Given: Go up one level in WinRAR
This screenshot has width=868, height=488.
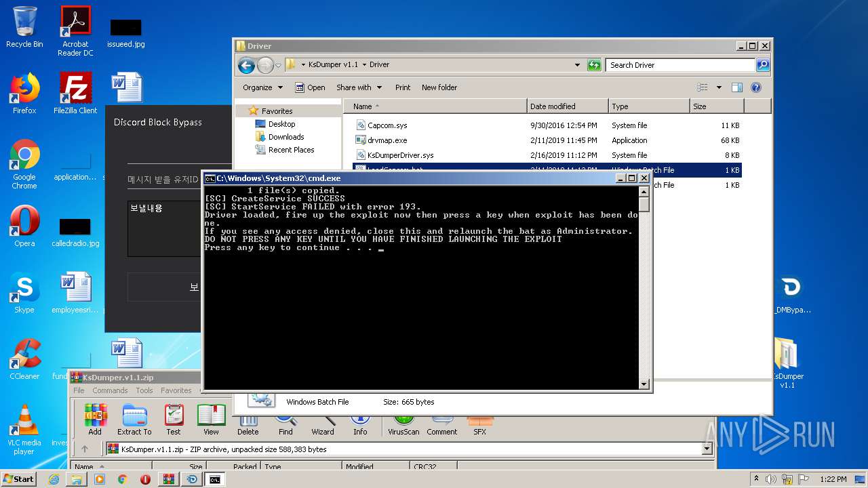Looking at the screenshot, I should point(85,449).
